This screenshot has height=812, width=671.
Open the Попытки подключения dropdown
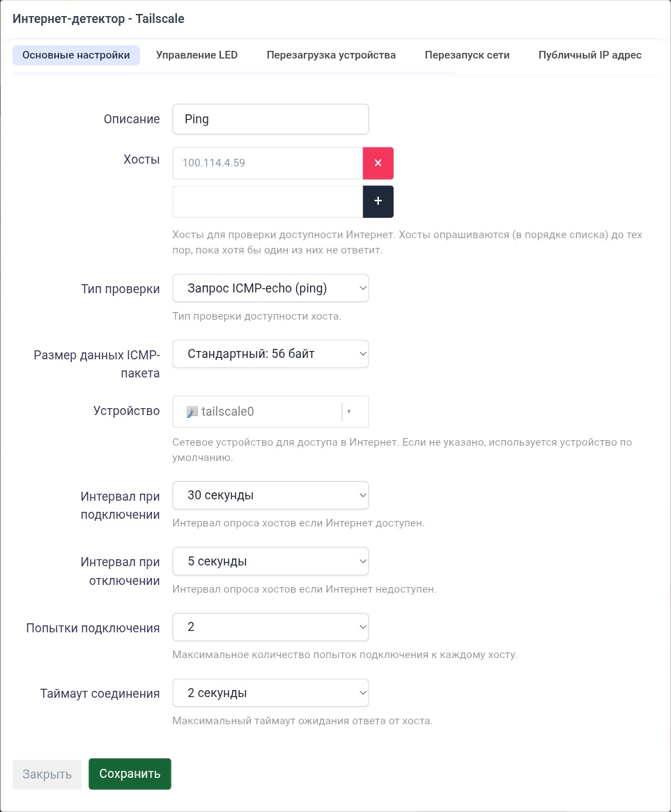[270, 627]
